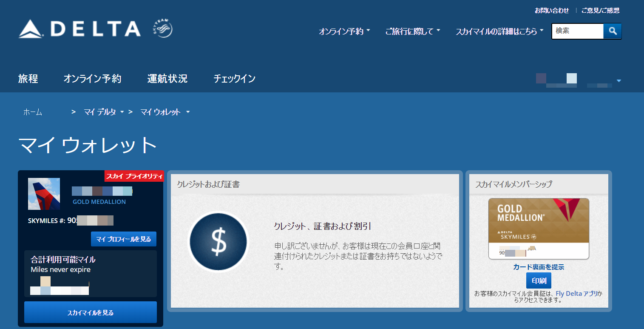Viewport: 644px width, 329px height.
Task: Select the チェックイン tab
Action: [x=234, y=79]
